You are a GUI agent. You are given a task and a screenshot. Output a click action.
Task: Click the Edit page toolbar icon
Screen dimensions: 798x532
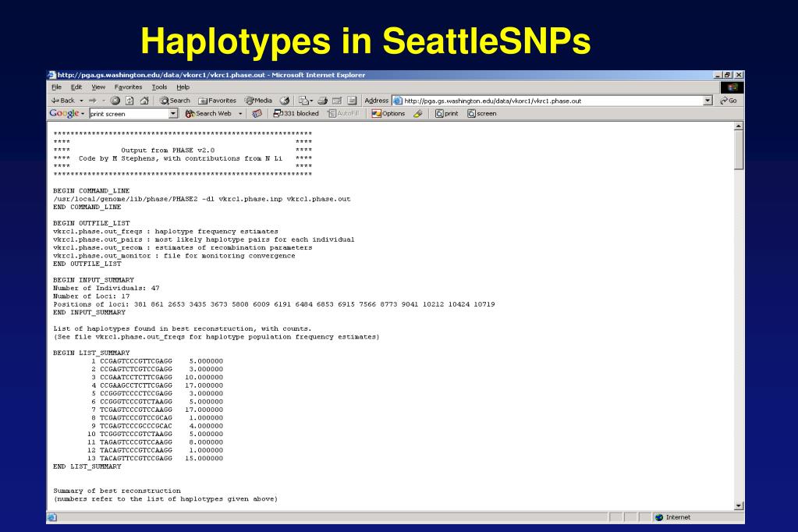[337, 101]
